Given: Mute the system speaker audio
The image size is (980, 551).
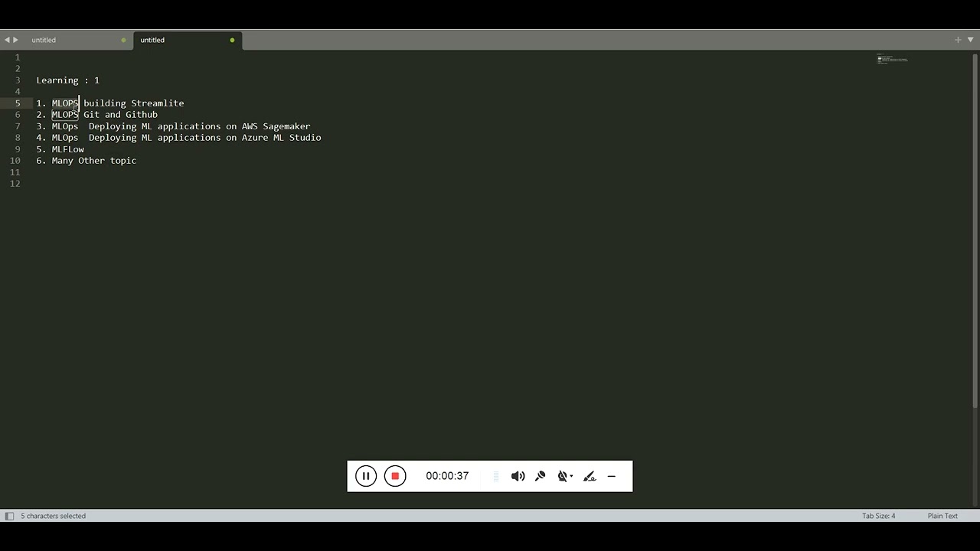Looking at the screenshot, I should click(518, 476).
